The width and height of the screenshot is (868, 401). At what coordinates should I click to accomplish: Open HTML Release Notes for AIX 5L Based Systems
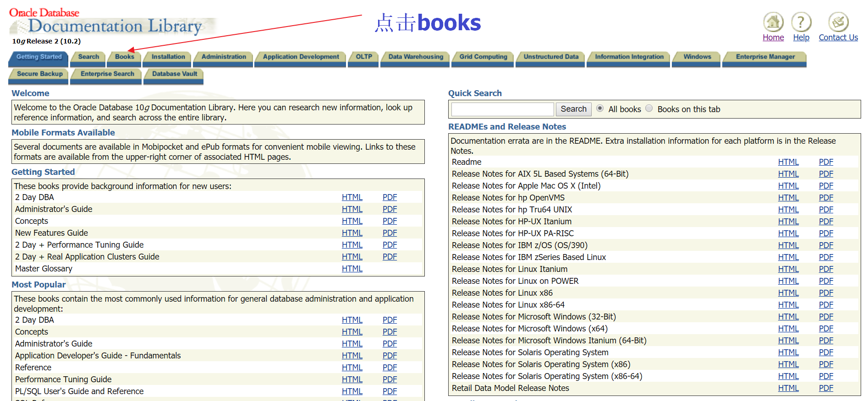click(x=788, y=174)
